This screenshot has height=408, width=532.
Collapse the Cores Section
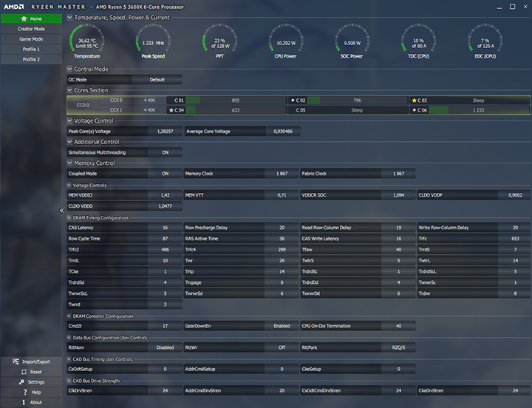(x=69, y=90)
